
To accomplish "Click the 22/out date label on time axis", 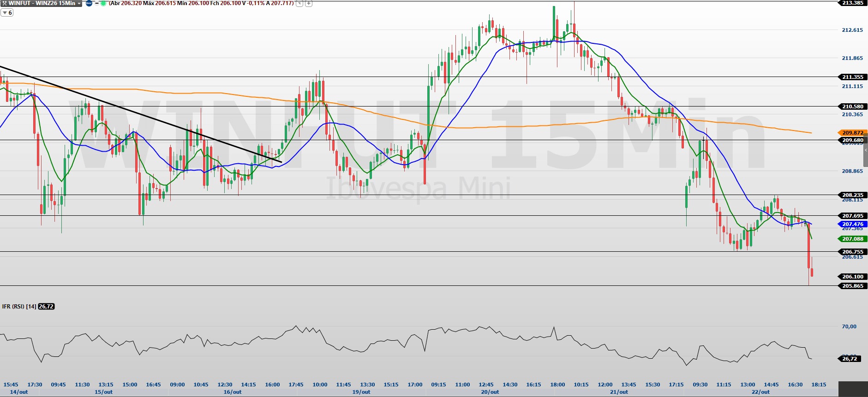I will pyautogui.click(x=760, y=392).
